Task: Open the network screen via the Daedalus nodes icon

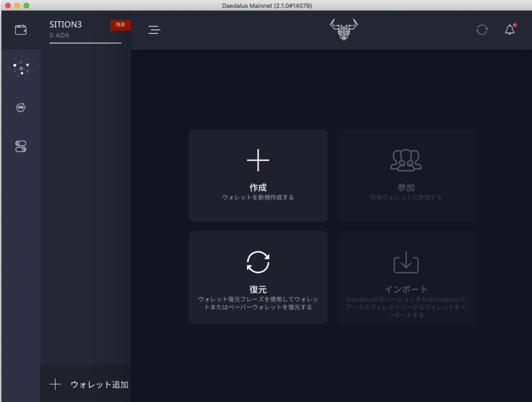Action: [21, 68]
